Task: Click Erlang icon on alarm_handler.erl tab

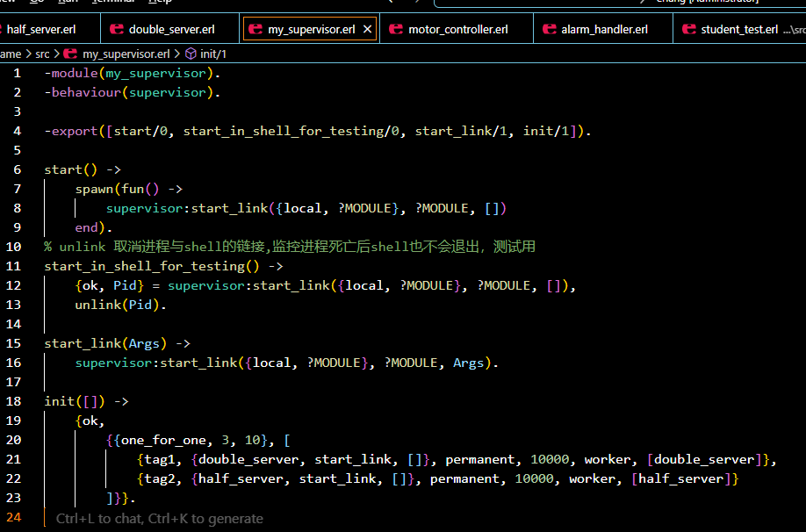Action: [x=550, y=29]
